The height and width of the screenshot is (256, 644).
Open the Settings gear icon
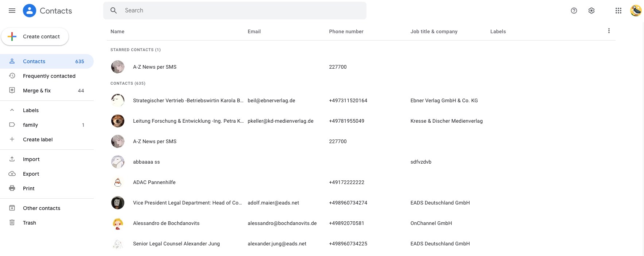coord(591,11)
